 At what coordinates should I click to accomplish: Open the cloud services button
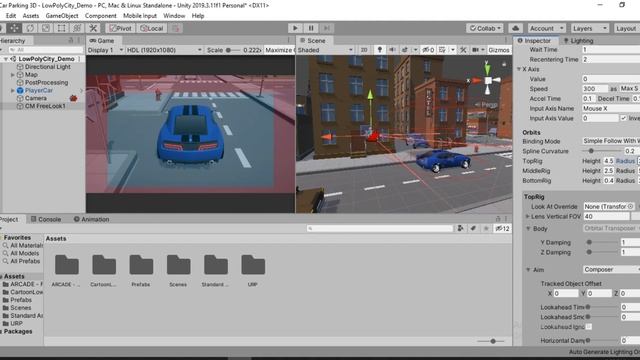516,28
